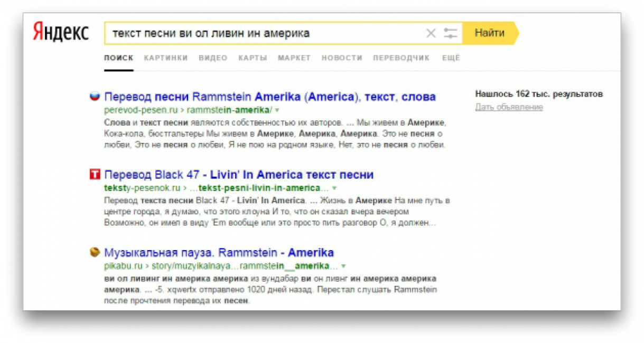Clear the search query with X icon

(x=431, y=34)
